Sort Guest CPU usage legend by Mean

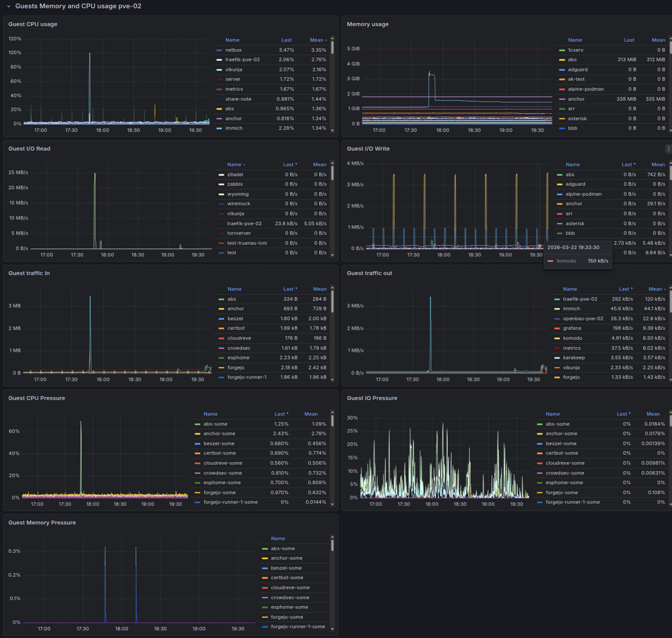[x=316, y=40]
